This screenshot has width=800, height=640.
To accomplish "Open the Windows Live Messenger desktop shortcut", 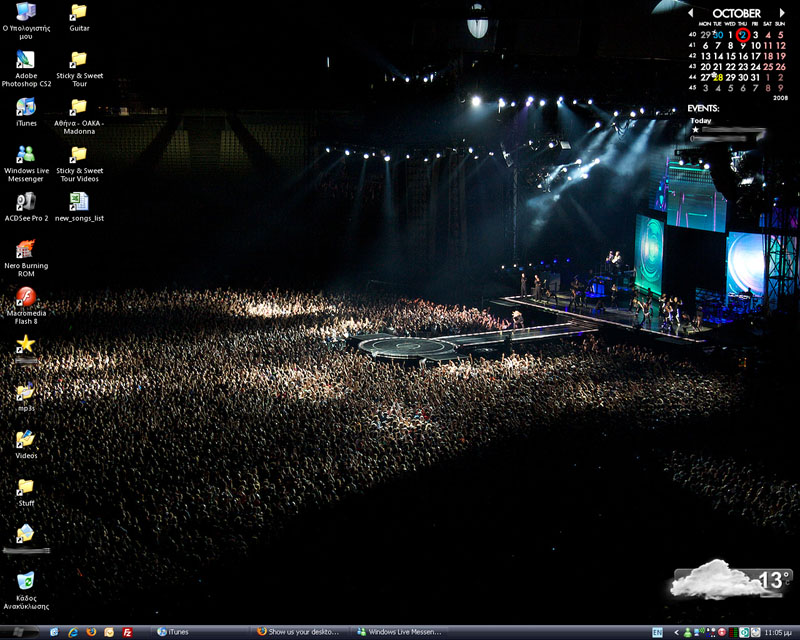I will tap(26, 155).
